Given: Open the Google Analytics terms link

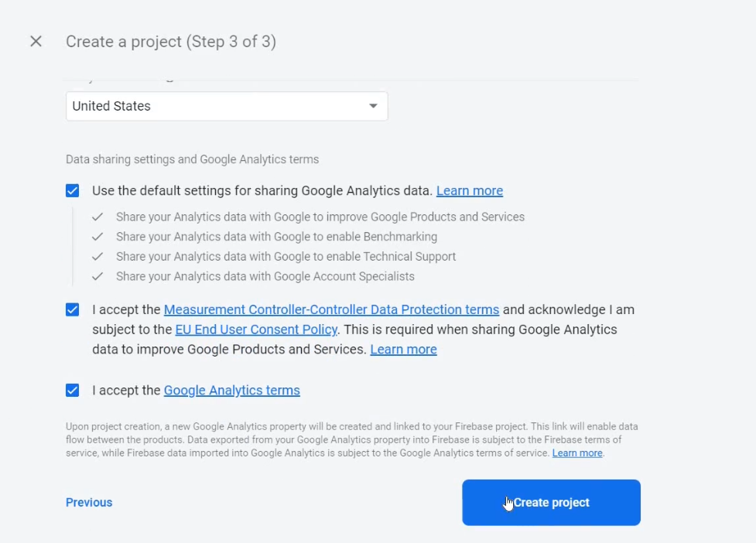Looking at the screenshot, I should tap(231, 391).
